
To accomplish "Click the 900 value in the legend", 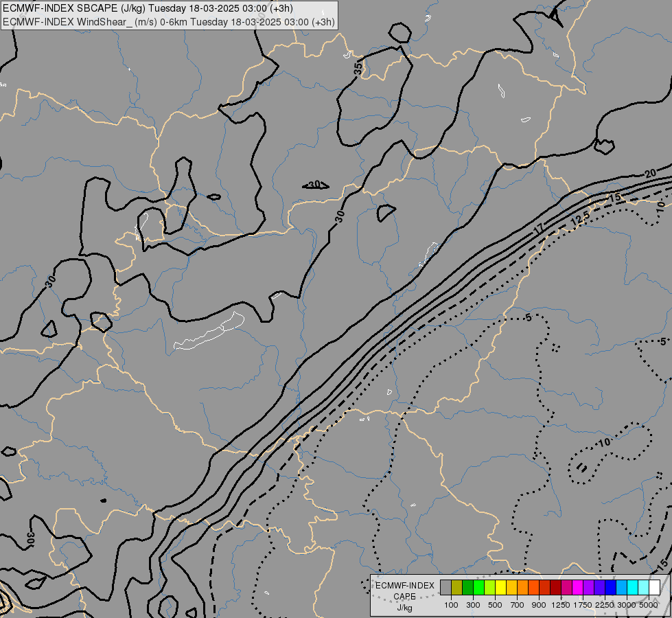I will point(539,605).
